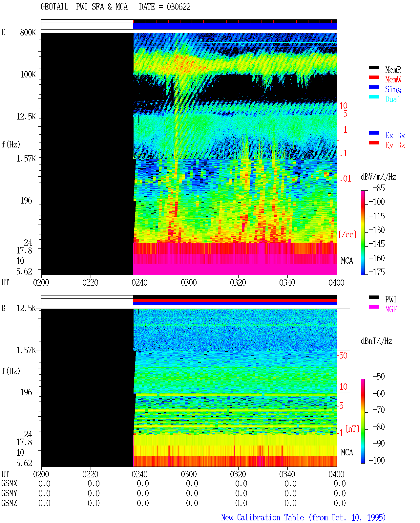Screen dimensions: 420x523
Task: Click the -50 color scale value
Action: click(379, 376)
